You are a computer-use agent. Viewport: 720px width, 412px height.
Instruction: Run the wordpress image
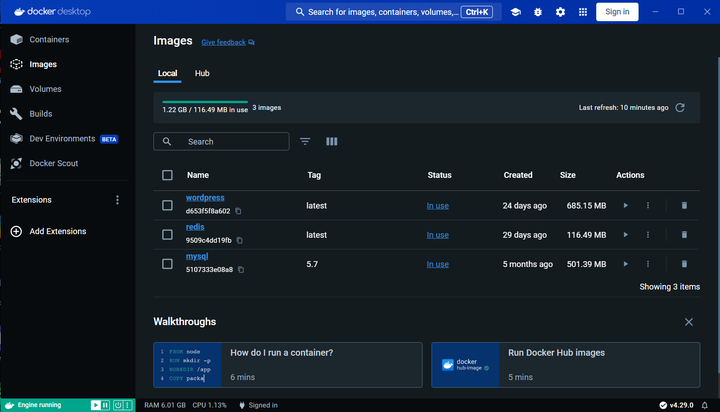click(625, 205)
